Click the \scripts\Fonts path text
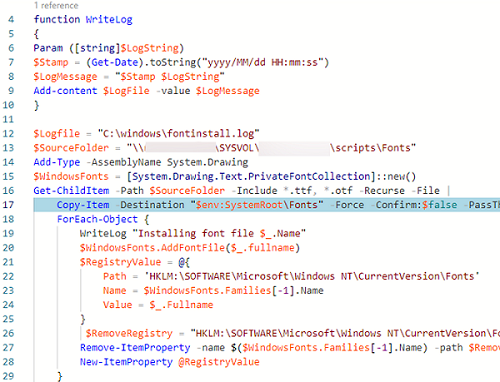 point(370,148)
